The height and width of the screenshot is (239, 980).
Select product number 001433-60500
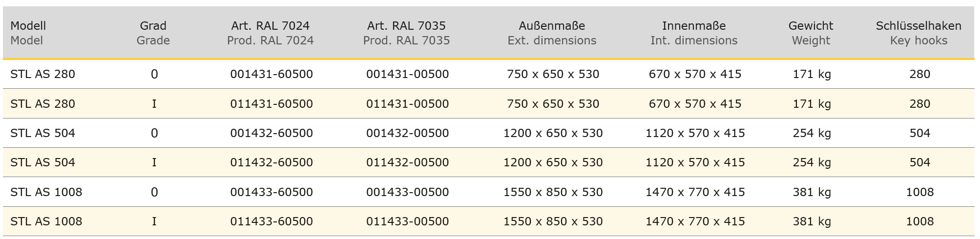(271, 192)
